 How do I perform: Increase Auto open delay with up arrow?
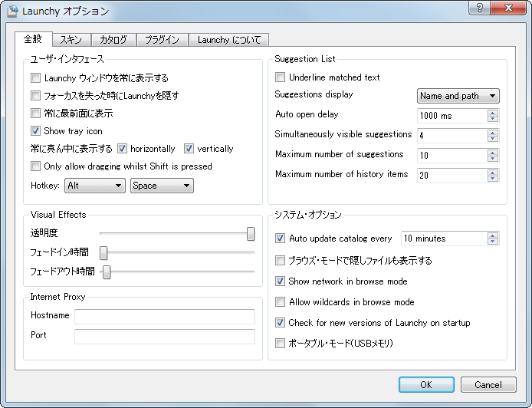493,113
